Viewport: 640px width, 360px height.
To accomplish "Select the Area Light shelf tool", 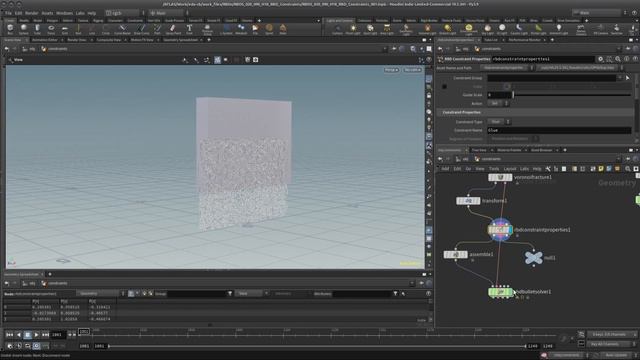I will point(387,29).
